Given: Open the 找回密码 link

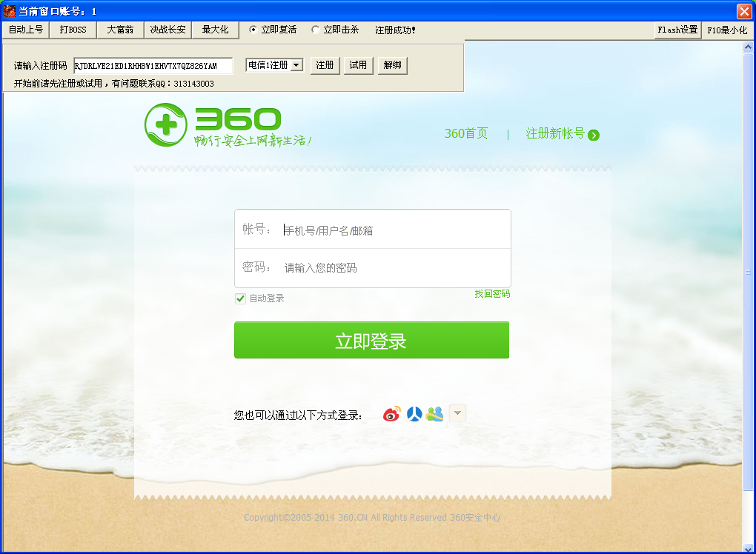Looking at the screenshot, I should 492,294.
